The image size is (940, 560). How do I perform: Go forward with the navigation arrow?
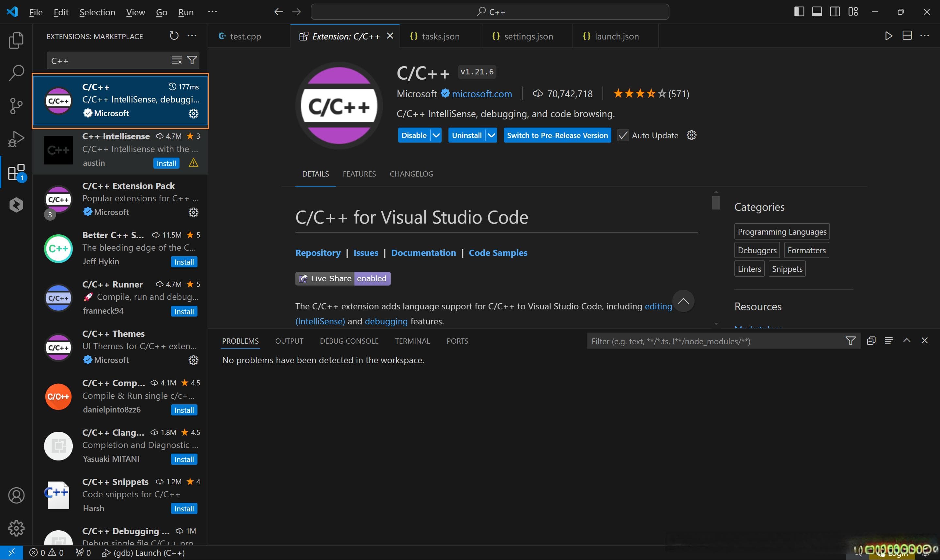[x=297, y=12]
